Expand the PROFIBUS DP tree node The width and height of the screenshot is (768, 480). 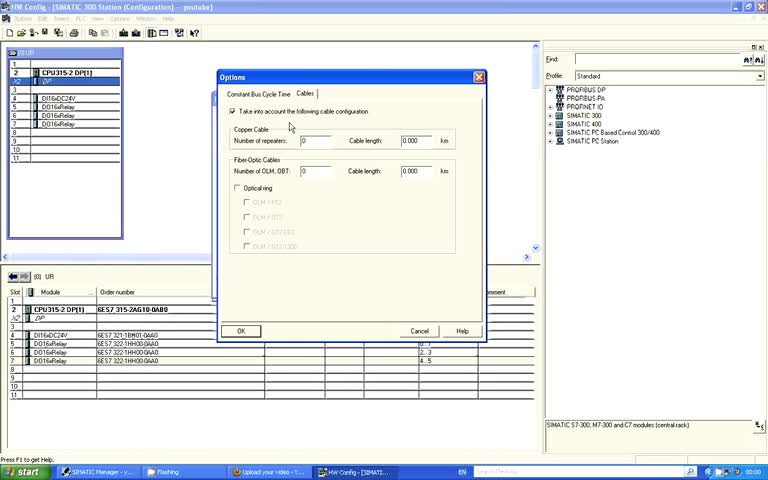coord(550,90)
